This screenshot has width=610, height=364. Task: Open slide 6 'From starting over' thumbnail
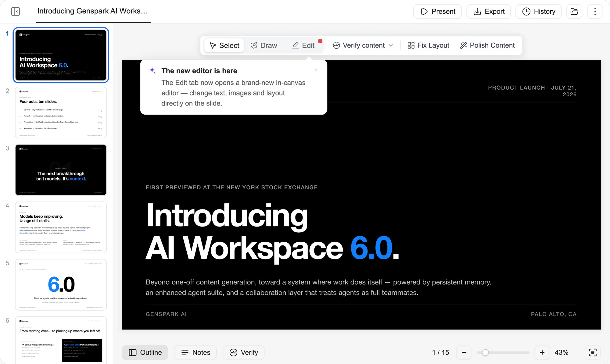tap(61, 340)
